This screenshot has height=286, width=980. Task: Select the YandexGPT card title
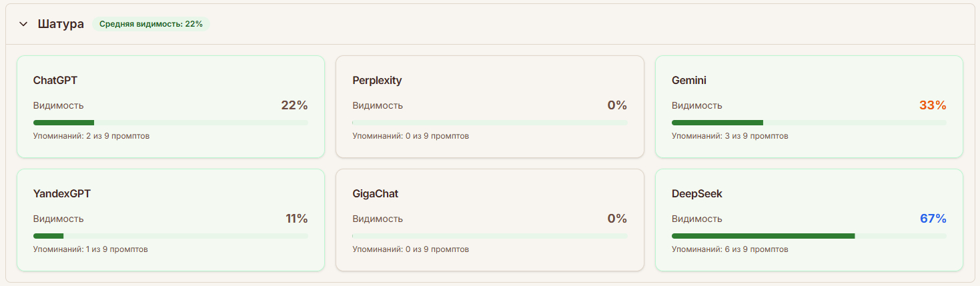(x=62, y=194)
